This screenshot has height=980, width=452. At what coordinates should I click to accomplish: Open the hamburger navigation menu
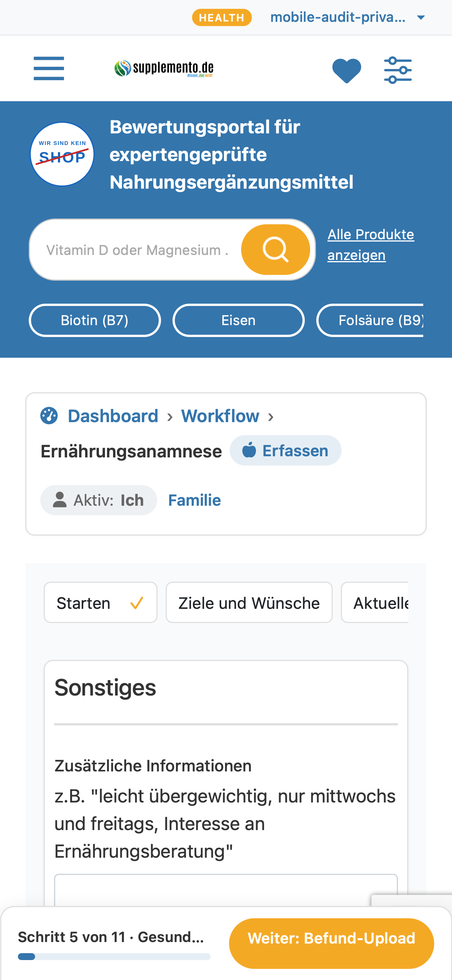(x=49, y=68)
